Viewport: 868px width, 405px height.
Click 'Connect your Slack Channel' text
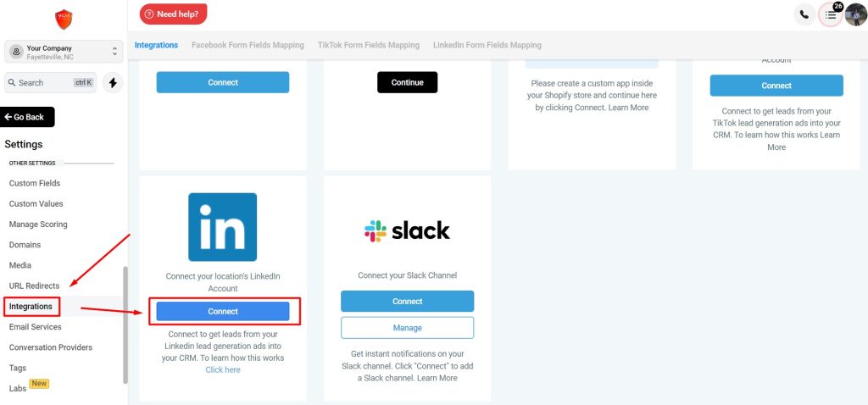[x=408, y=275]
